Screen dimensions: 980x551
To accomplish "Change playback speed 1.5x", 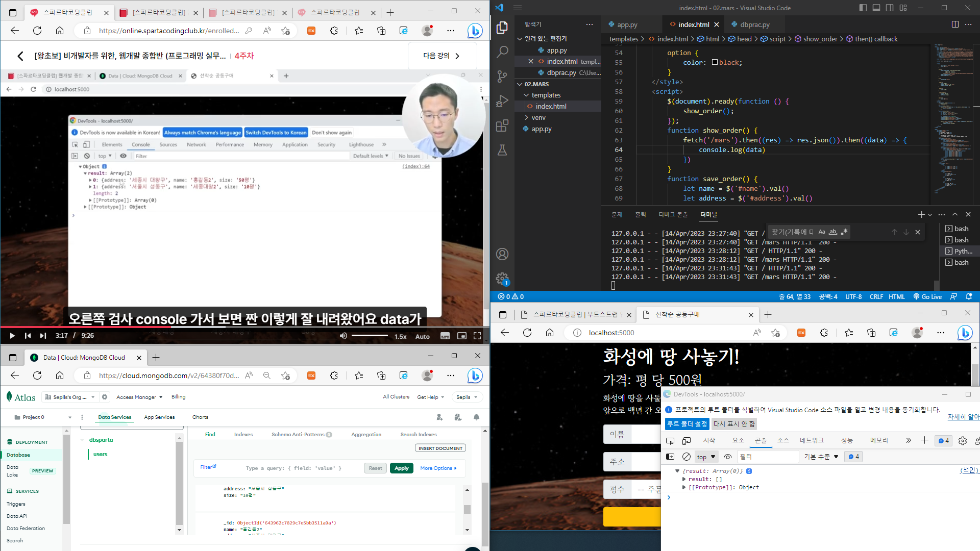I will [x=401, y=336].
